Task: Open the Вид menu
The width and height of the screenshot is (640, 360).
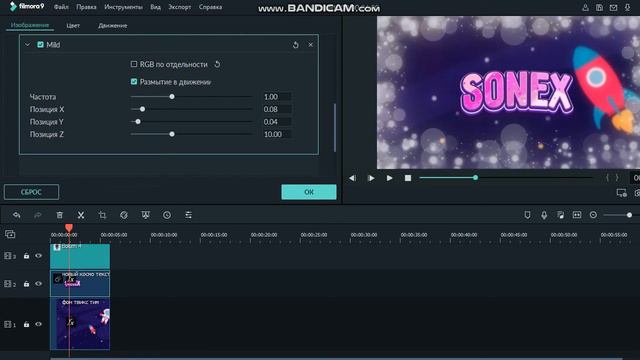Action: (x=155, y=7)
